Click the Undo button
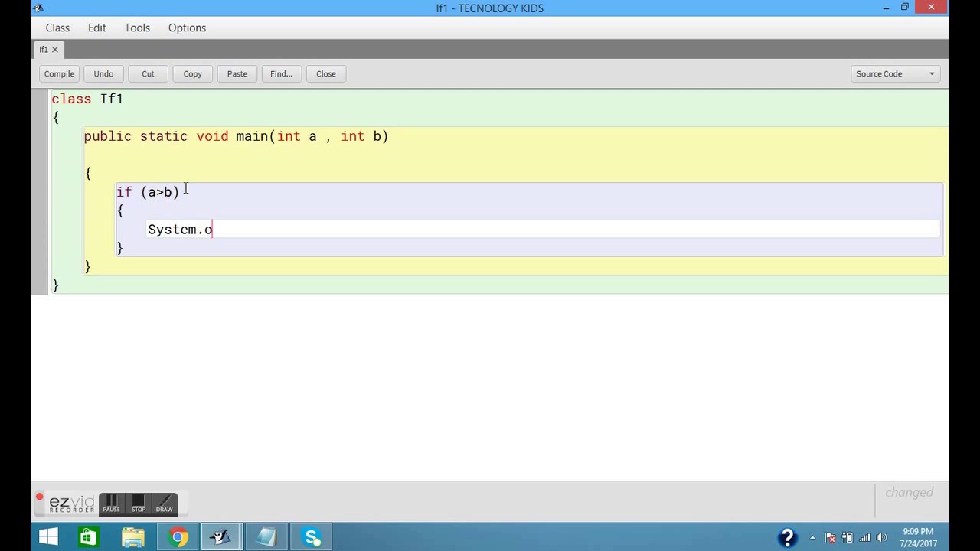The height and width of the screenshot is (551, 980). click(x=103, y=73)
